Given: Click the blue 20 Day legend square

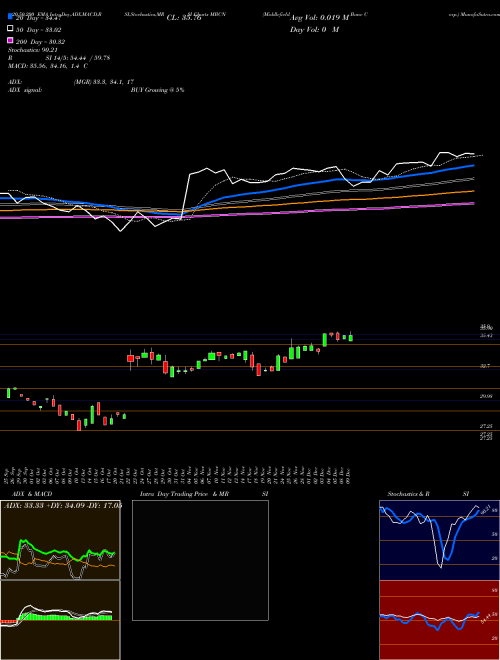Looking at the screenshot, I should click(x=10, y=17).
